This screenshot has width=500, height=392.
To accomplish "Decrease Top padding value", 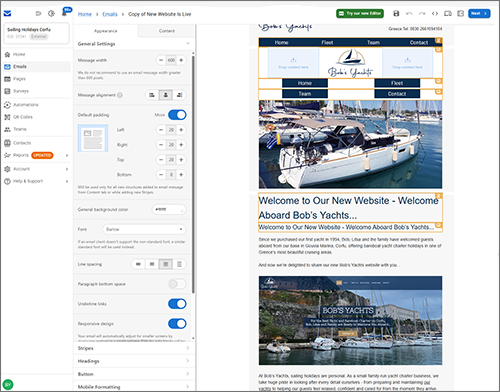I will (161, 160).
